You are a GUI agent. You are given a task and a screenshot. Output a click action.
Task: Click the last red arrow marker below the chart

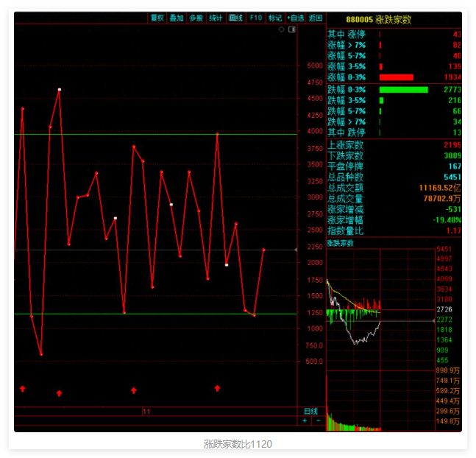click(217, 387)
